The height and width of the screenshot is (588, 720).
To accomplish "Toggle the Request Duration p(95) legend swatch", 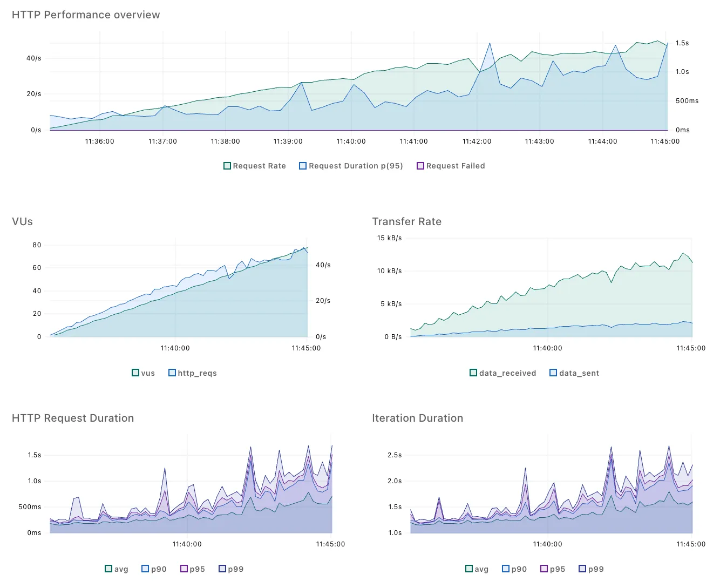I will (x=303, y=166).
